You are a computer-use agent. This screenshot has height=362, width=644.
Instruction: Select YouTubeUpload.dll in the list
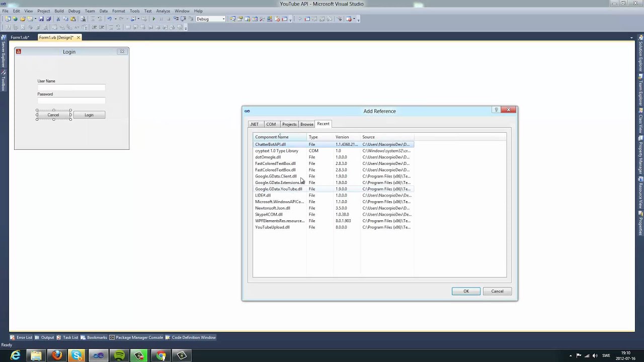[334, 227]
